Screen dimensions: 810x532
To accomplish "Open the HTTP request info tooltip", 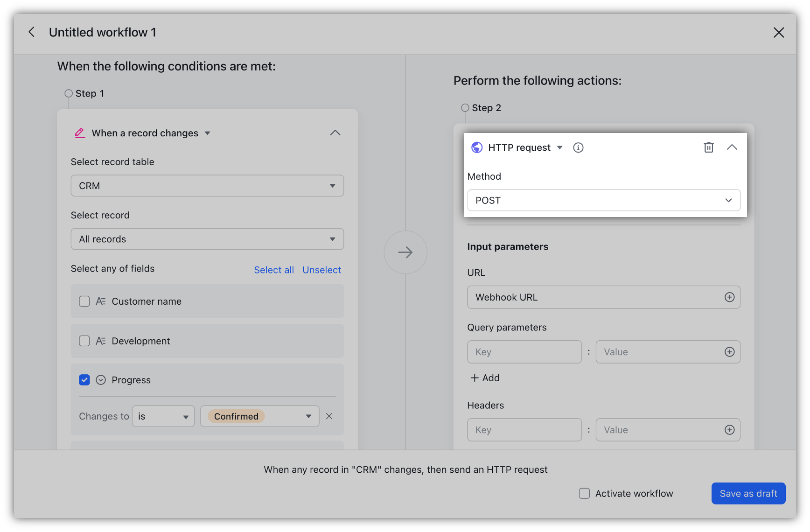I will 578,147.
